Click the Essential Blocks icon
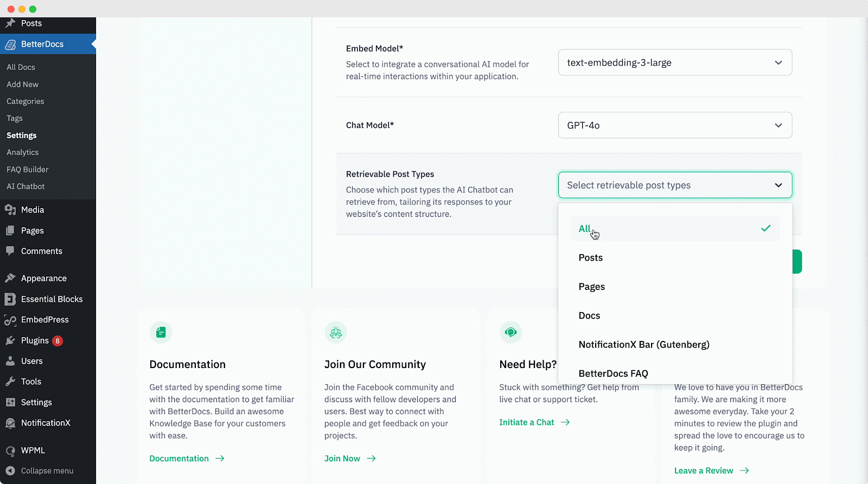 [x=10, y=299]
